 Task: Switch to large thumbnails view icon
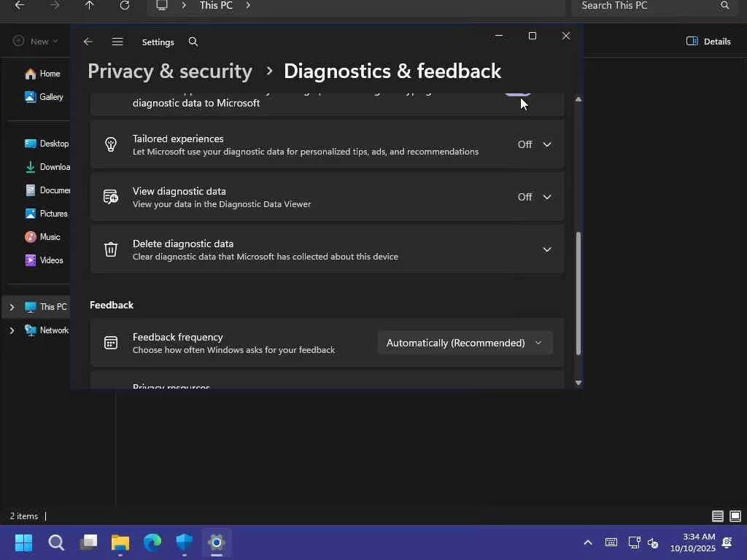pyautogui.click(x=735, y=516)
